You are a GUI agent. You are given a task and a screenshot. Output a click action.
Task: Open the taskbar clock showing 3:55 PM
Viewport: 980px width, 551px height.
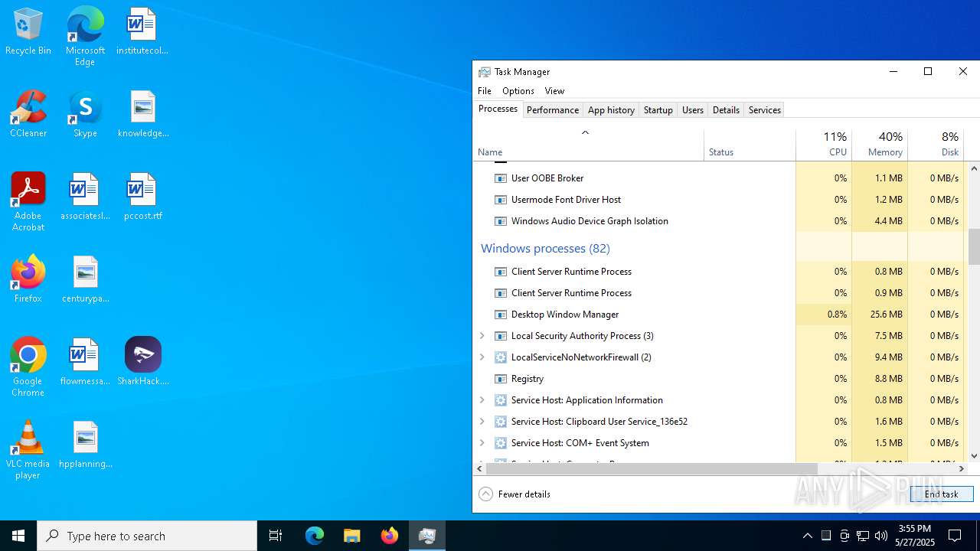point(914,536)
